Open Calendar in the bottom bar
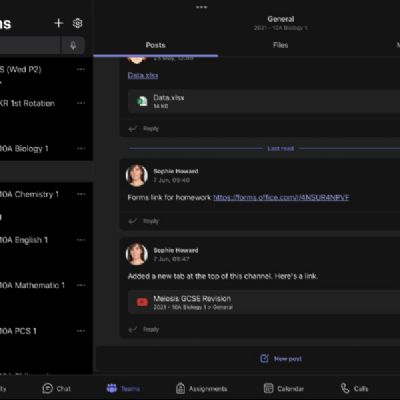 [x=284, y=388]
